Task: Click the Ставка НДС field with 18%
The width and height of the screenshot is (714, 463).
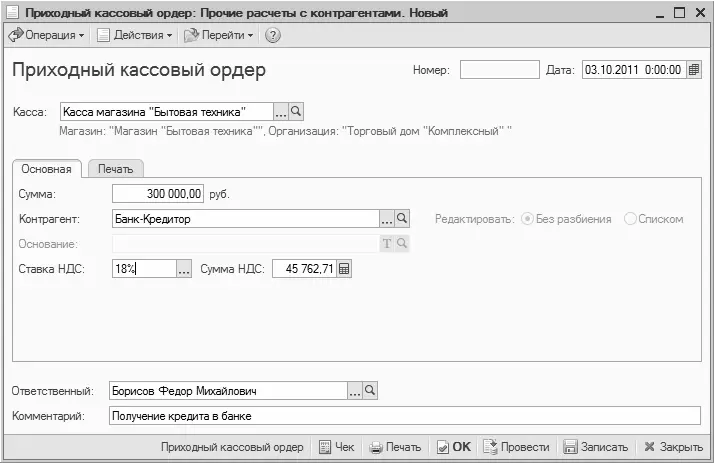Action: click(144, 269)
